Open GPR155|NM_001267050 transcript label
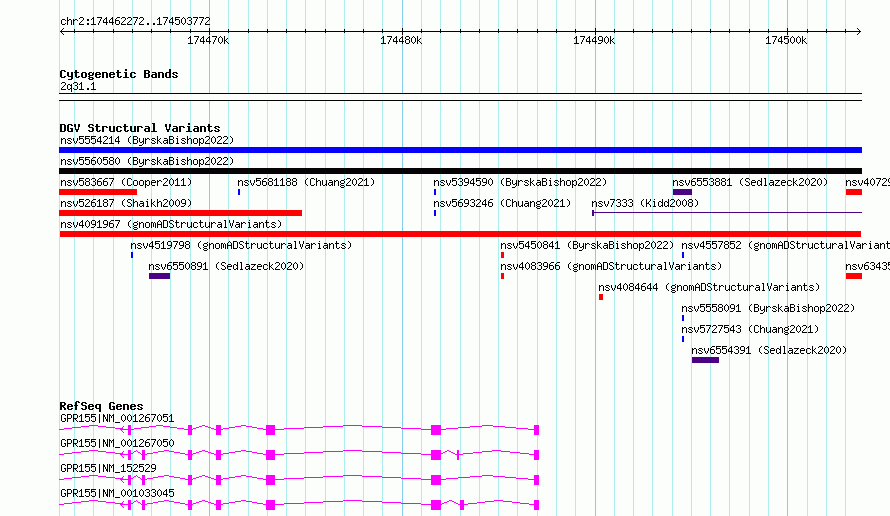This screenshot has width=890, height=516. pyautogui.click(x=117, y=443)
